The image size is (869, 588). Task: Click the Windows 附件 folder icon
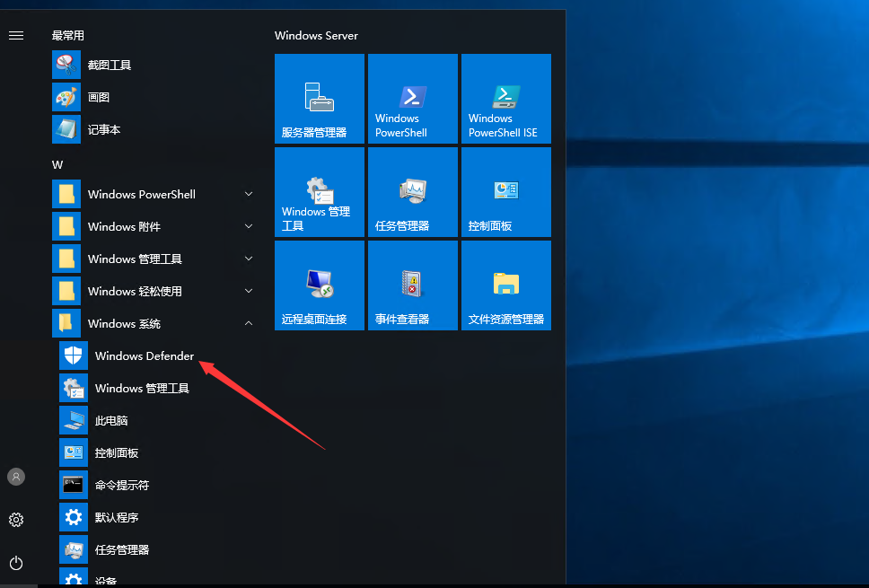click(66, 226)
